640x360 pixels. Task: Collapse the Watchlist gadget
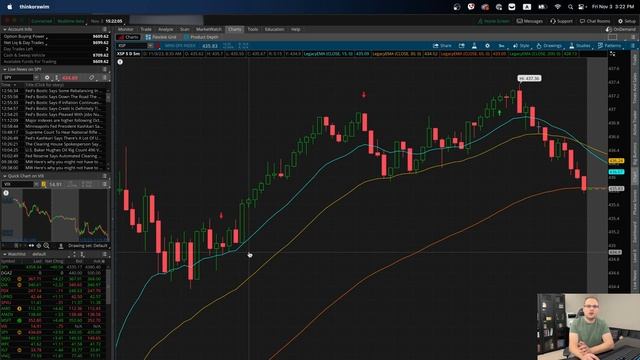click(x=5, y=254)
